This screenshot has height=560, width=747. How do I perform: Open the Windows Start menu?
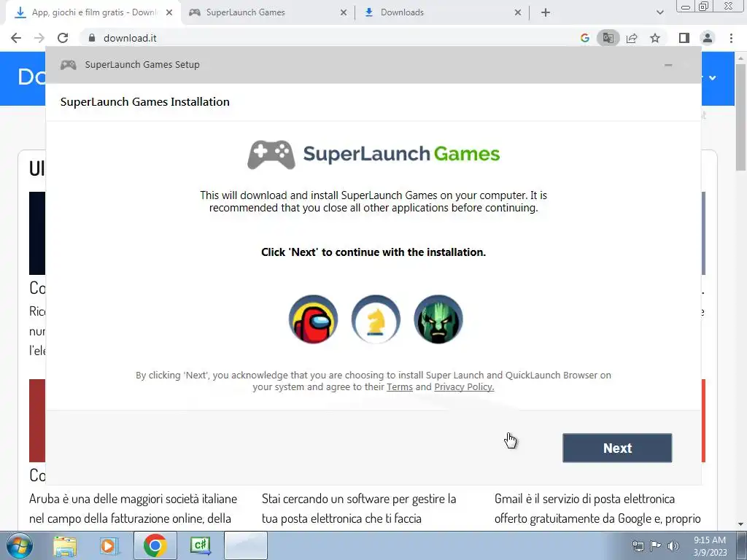(x=20, y=545)
